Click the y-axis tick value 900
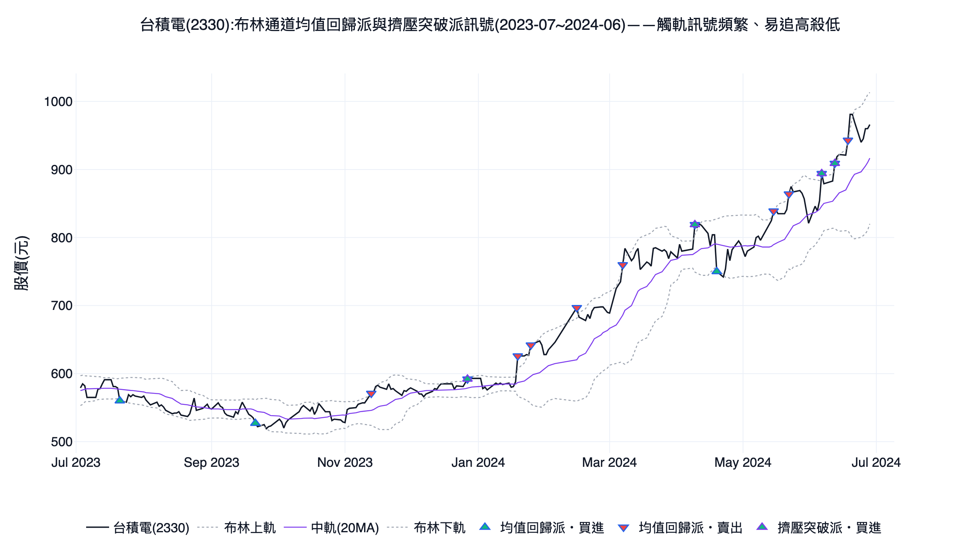Screen dimensions: 980x551 pos(62,170)
